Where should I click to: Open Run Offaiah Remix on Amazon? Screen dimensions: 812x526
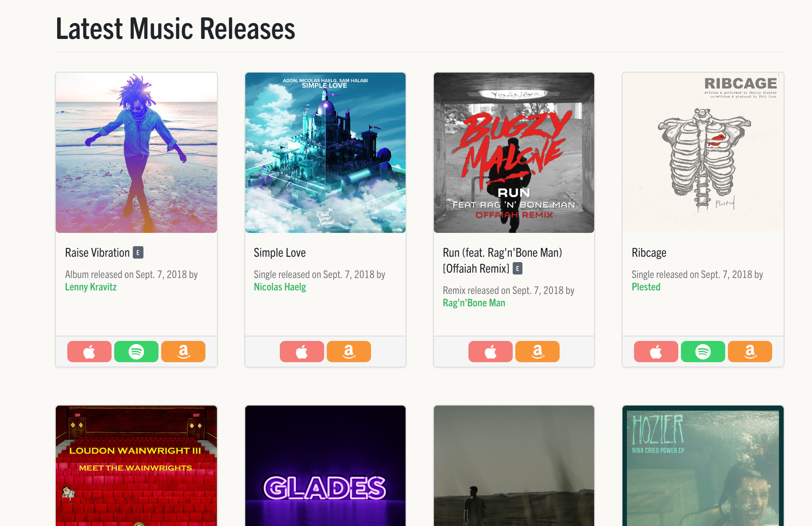(x=537, y=352)
